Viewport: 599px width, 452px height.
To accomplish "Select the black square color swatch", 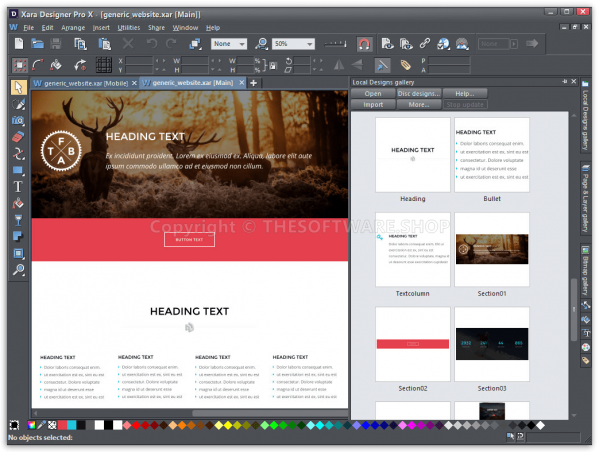I will [108, 425].
